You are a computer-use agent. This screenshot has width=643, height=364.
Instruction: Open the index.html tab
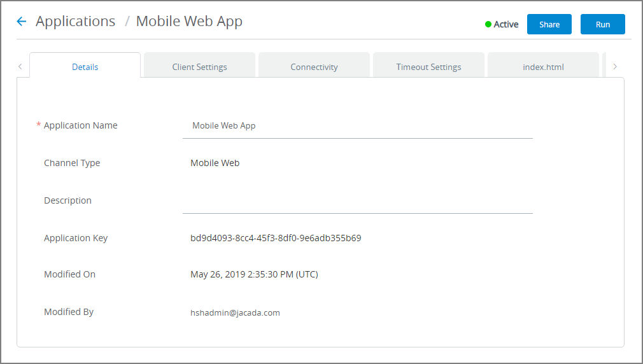[543, 65]
